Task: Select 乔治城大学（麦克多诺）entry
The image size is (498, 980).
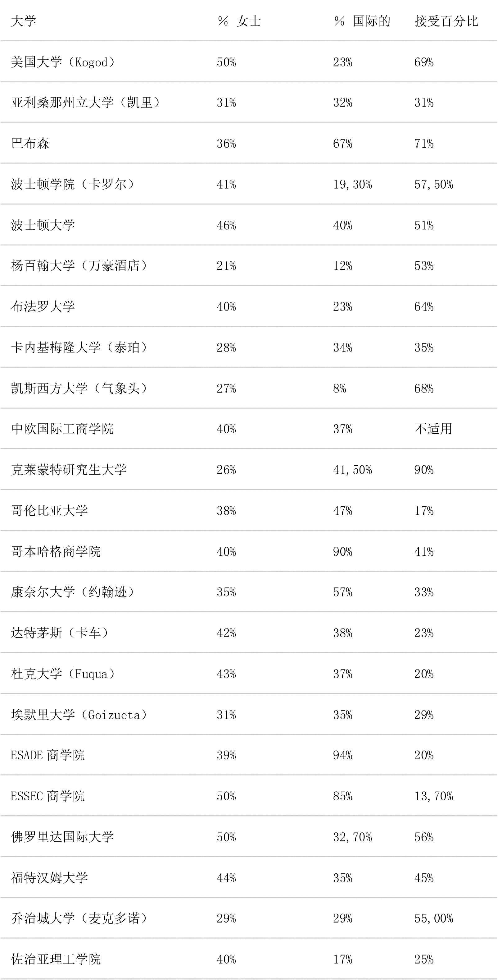Action: point(79,918)
